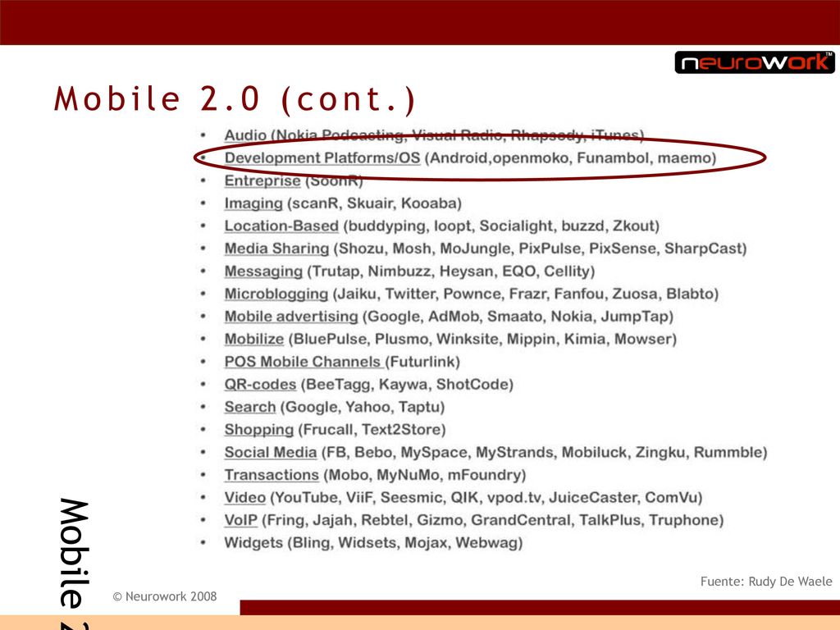Click the text (Futurlink)
Screen dimensions: 840x630
(x=422, y=362)
